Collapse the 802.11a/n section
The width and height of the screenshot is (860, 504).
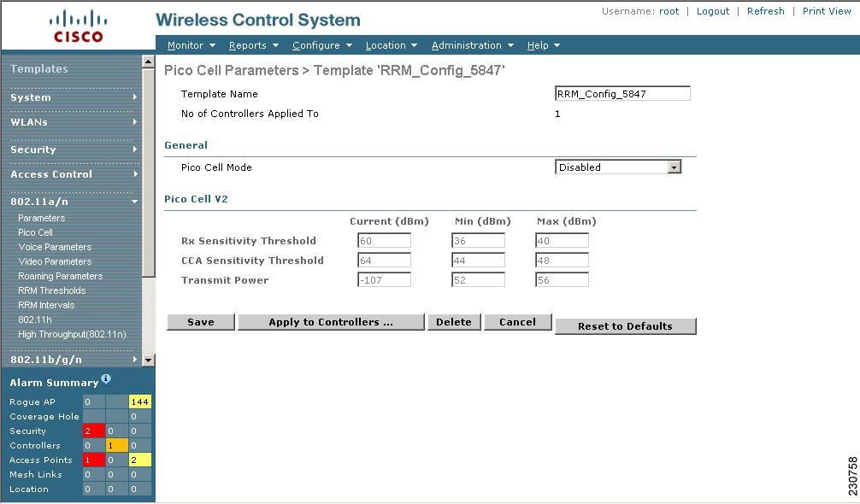[74, 201]
